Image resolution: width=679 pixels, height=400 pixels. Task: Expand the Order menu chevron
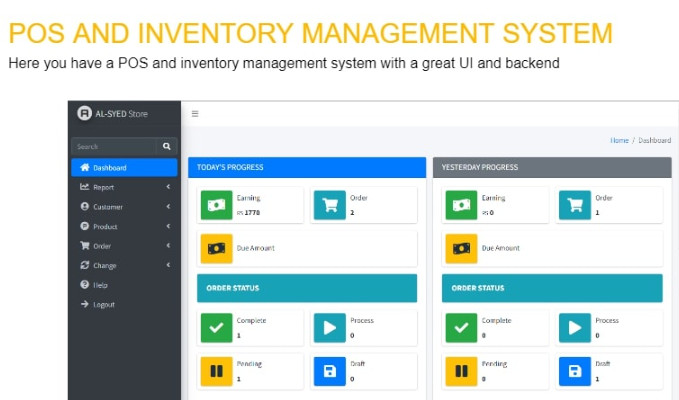coord(168,245)
